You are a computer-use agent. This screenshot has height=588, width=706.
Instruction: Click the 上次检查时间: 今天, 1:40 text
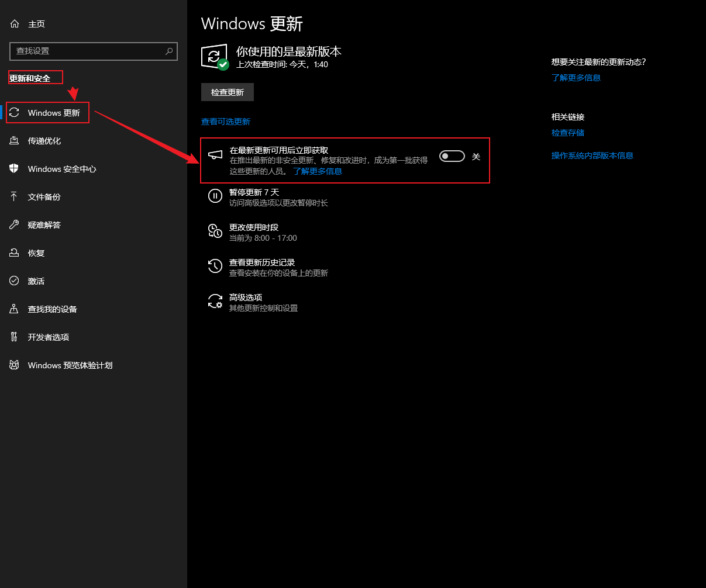[282, 64]
